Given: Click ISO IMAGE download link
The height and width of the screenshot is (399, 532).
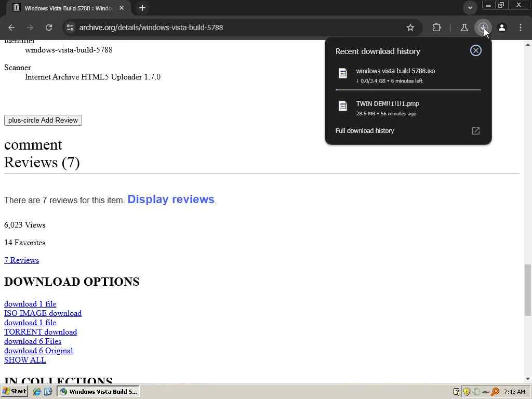Looking at the screenshot, I should click(x=43, y=313).
